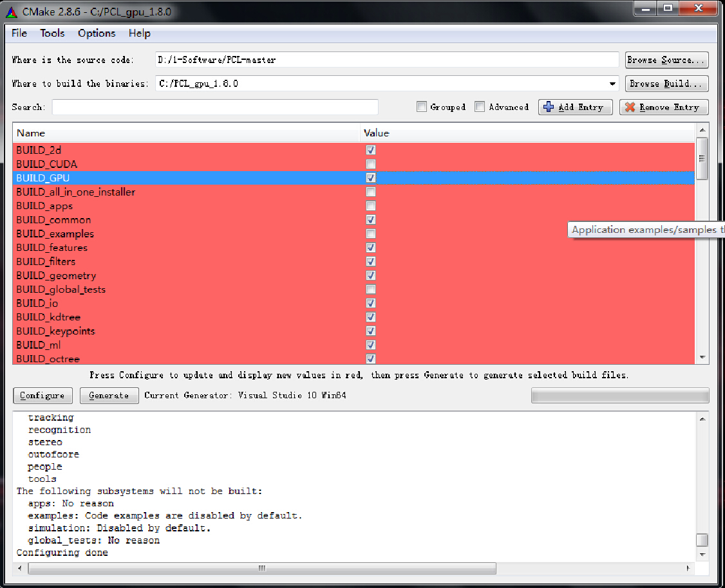Check the BUILD_CUDA checkbox

click(x=371, y=164)
